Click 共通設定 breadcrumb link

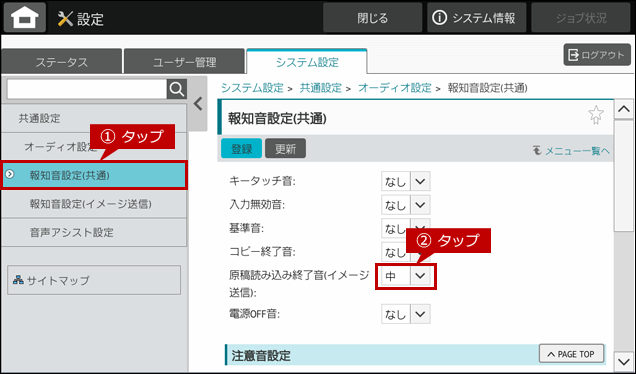tap(320, 88)
